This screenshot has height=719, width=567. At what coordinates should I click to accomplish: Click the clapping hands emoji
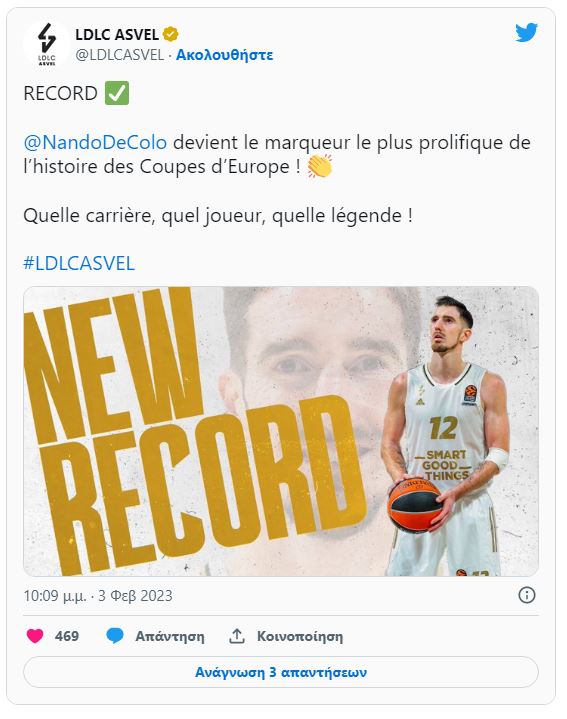319,166
